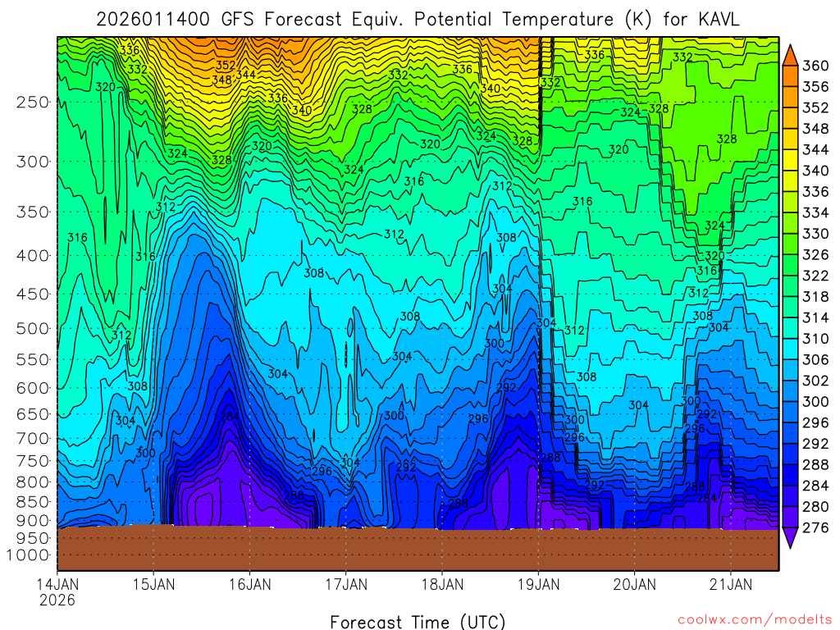Select the 17JAN date label on time axis
This screenshot has height=630, width=840.
pos(346,584)
